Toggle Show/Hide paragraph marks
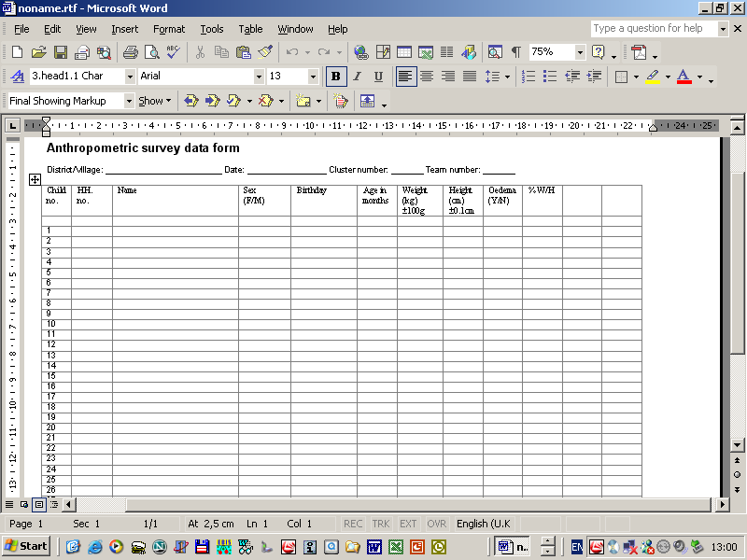This screenshot has height=560, width=747. coord(515,52)
